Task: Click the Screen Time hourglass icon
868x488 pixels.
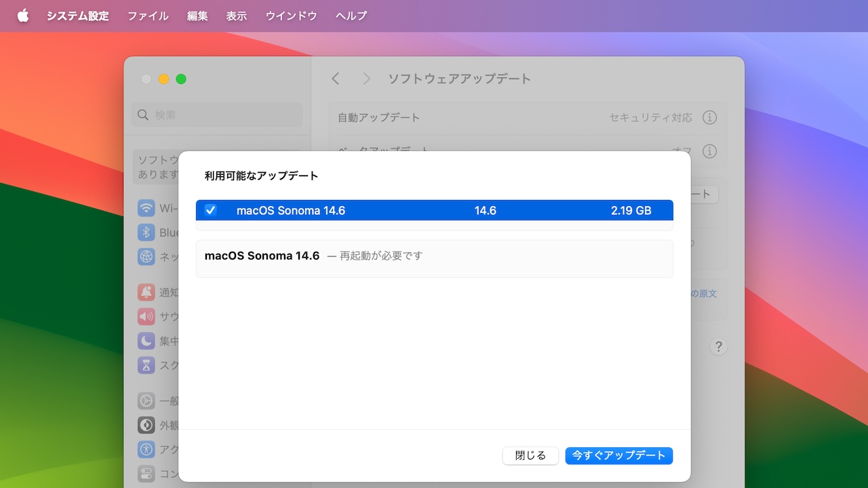Action: pyautogui.click(x=146, y=365)
